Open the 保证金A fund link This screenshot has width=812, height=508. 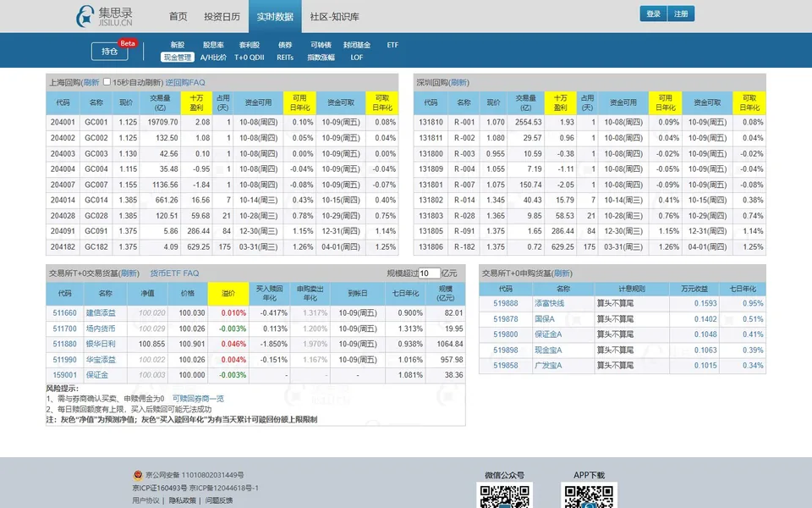point(548,334)
